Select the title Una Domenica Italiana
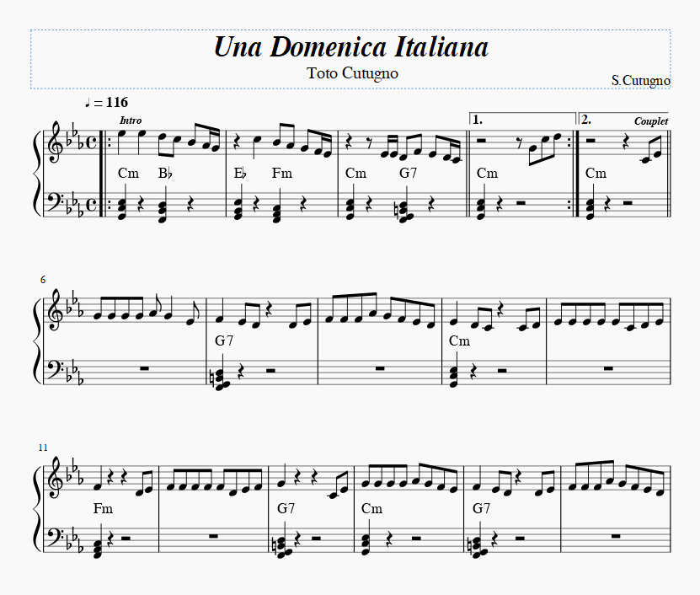Image resolution: width=700 pixels, height=595 pixels. click(x=351, y=48)
